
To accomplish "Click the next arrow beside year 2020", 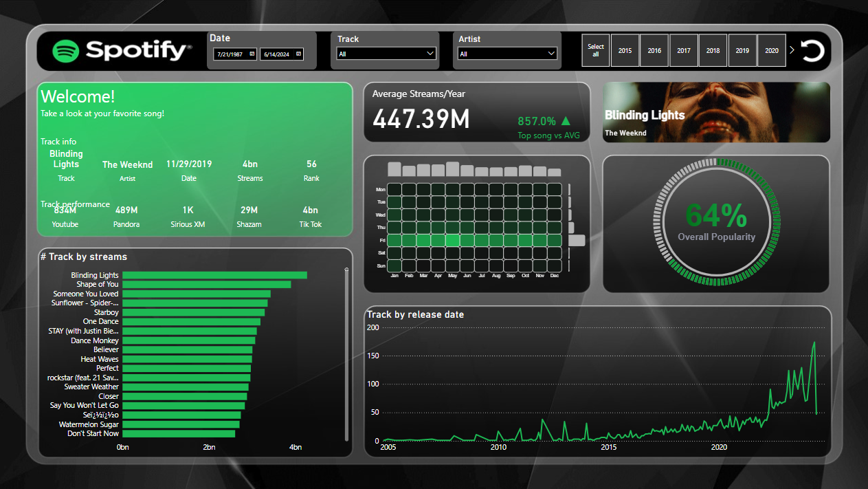I will 792,50.
